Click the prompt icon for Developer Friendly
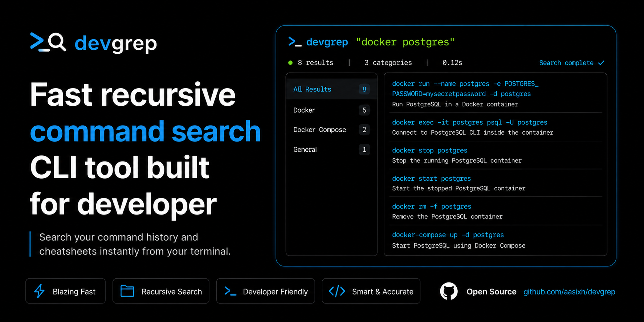 pos(231,291)
